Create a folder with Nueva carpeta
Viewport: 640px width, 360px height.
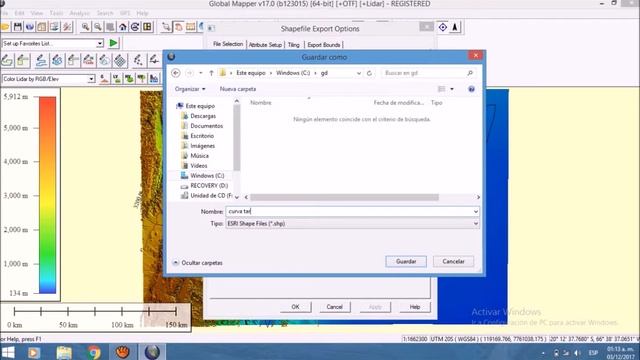tap(238, 89)
